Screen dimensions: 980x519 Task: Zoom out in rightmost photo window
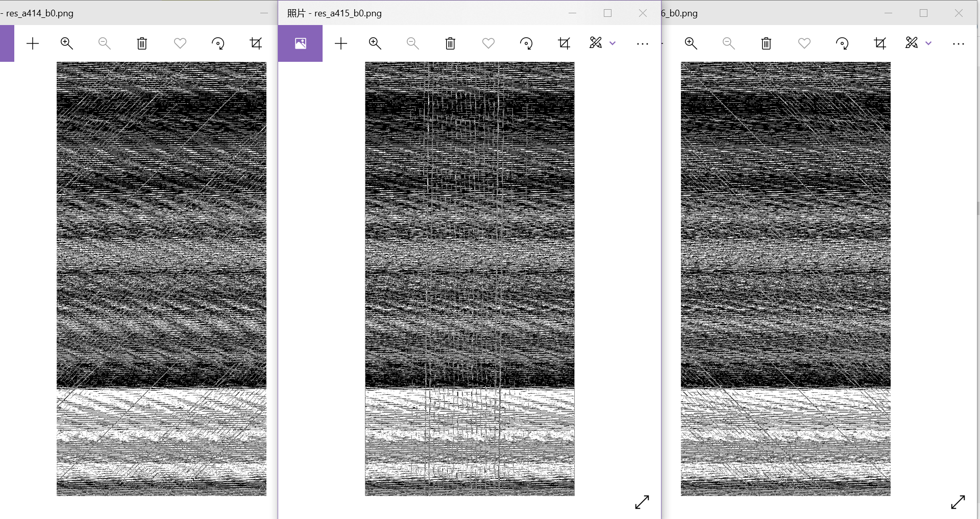[729, 43]
